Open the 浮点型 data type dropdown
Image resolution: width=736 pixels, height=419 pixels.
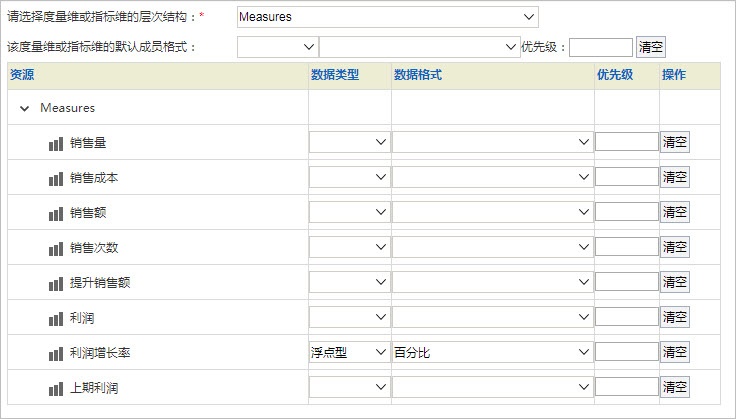click(349, 352)
